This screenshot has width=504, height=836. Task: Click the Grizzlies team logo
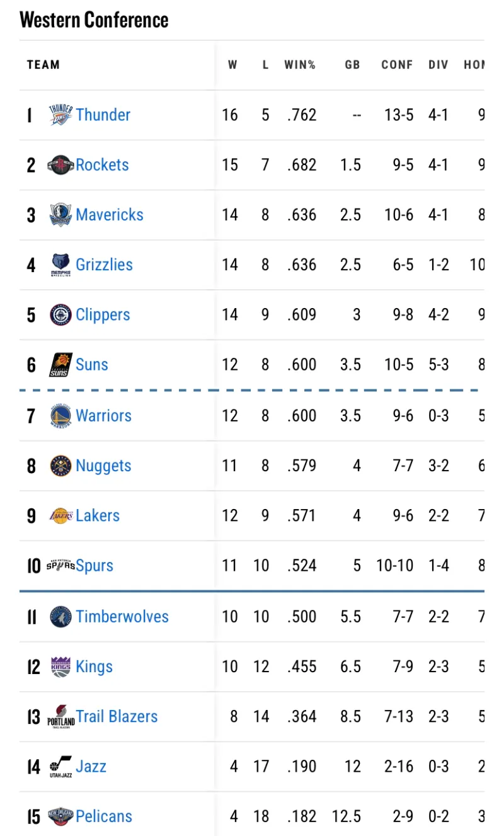click(x=61, y=265)
